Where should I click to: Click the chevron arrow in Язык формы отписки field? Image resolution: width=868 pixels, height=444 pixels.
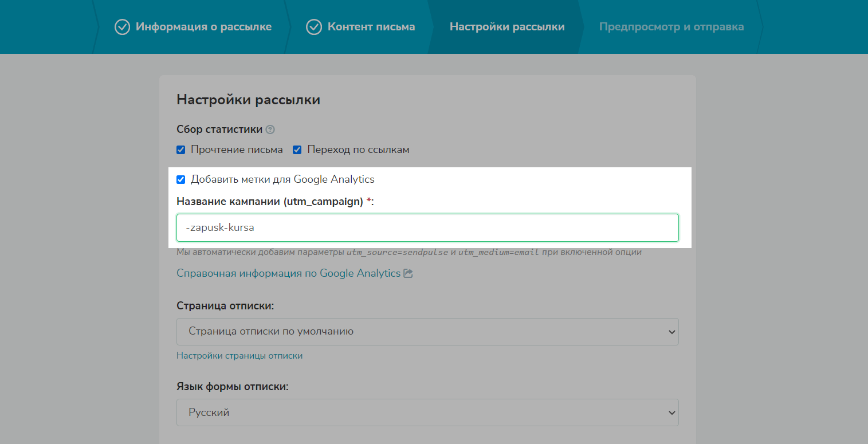tap(671, 412)
